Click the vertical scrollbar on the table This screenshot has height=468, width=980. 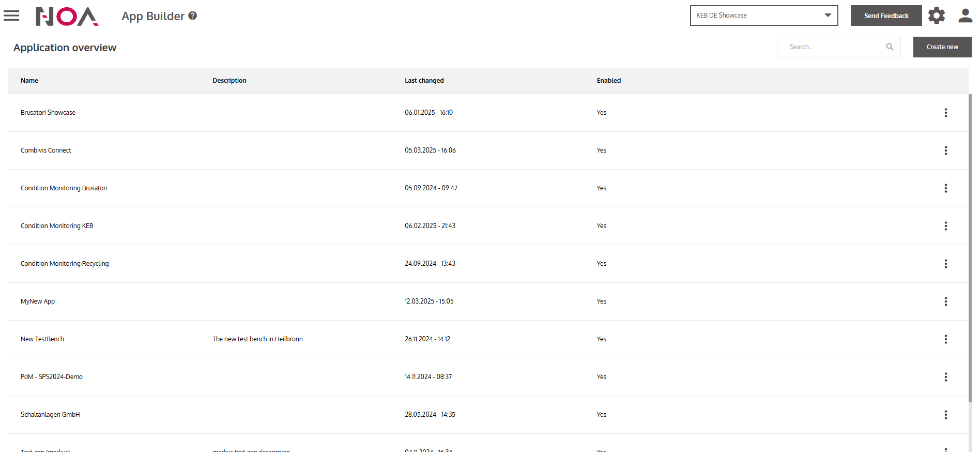tap(970, 248)
